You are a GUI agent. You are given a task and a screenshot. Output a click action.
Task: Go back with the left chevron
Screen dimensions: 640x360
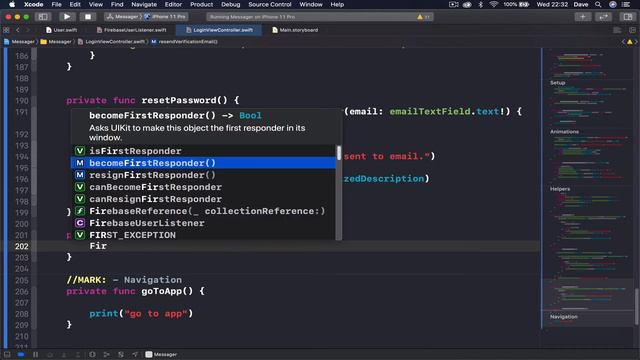click(x=18, y=30)
